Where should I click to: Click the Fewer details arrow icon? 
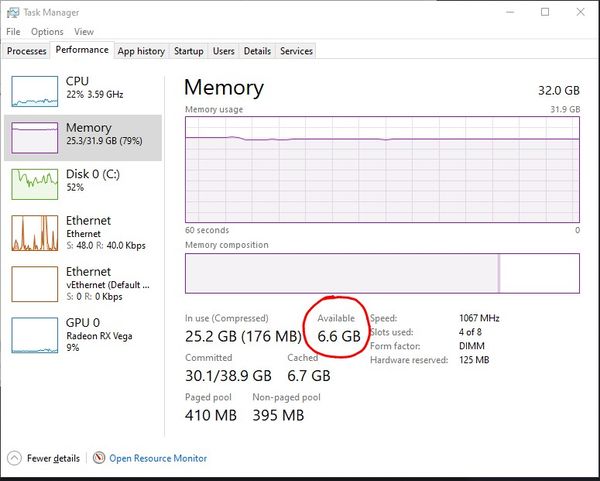[13, 458]
